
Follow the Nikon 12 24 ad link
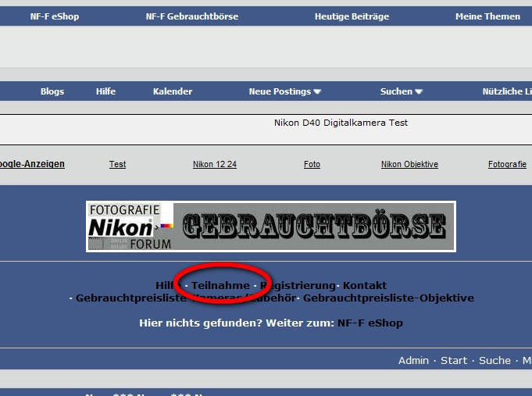215,164
